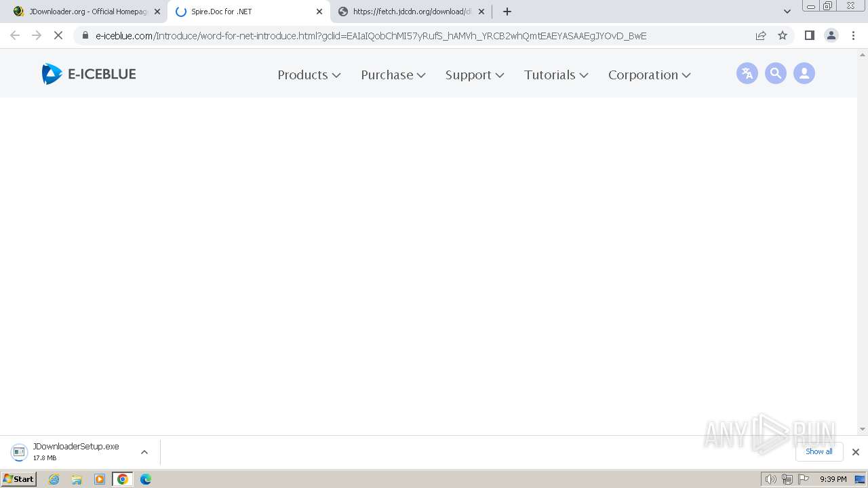Go back to the previous page
This screenshot has height=488, width=868.
click(15, 35)
